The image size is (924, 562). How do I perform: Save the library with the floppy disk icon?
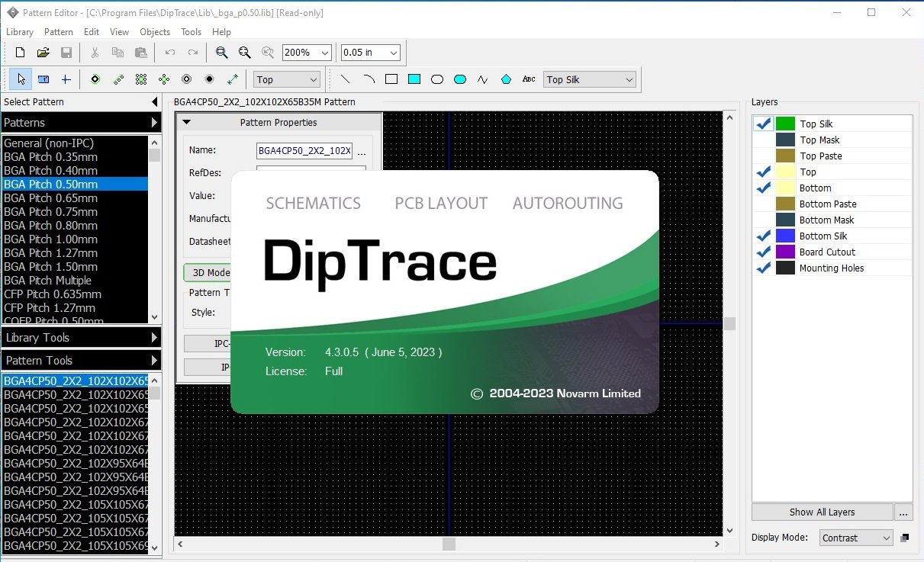point(66,53)
